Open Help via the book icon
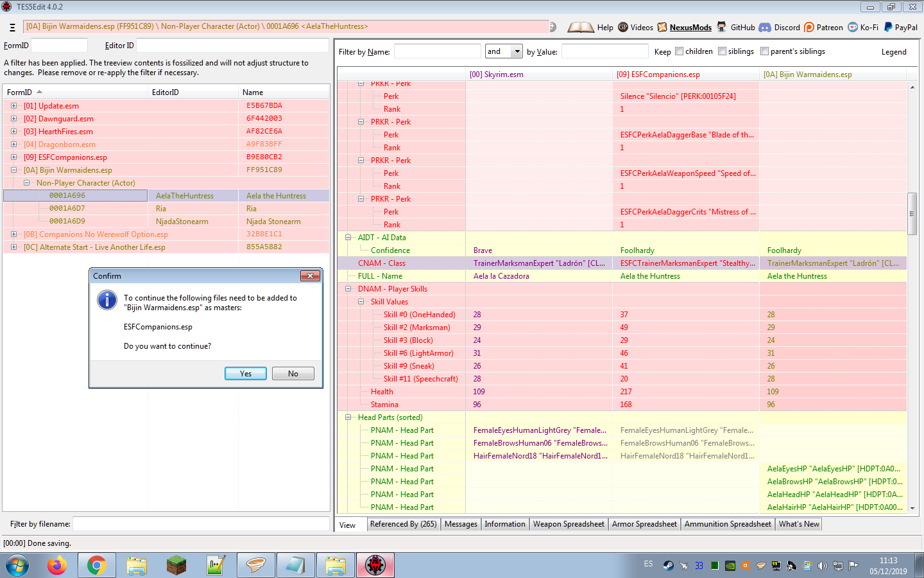 pyautogui.click(x=580, y=27)
